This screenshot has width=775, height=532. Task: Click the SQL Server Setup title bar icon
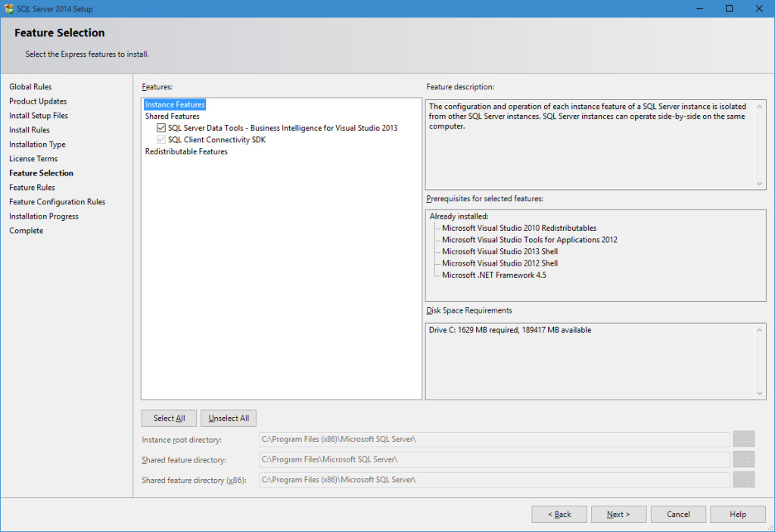pos(8,9)
